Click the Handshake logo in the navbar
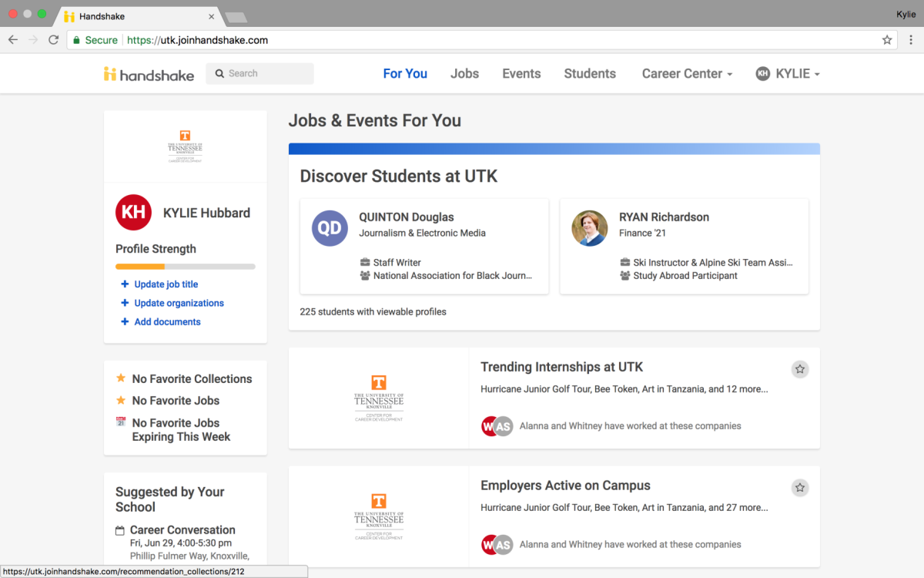Screen dimensions: 924x578 tap(149, 74)
